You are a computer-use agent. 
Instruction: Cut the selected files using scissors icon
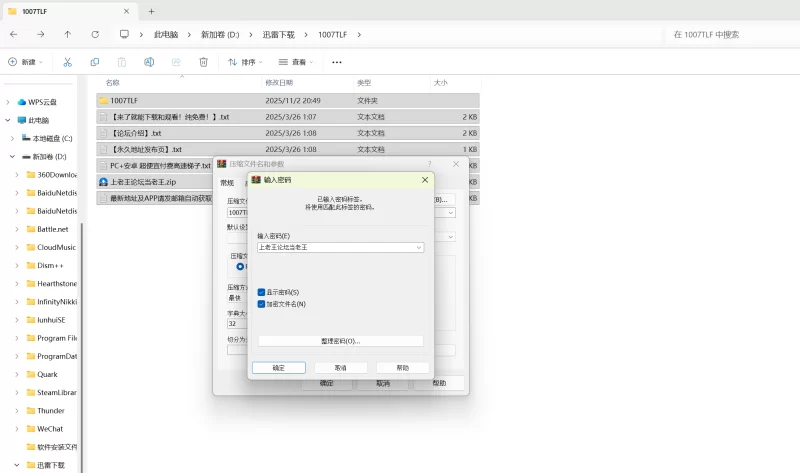[x=67, y=62]
